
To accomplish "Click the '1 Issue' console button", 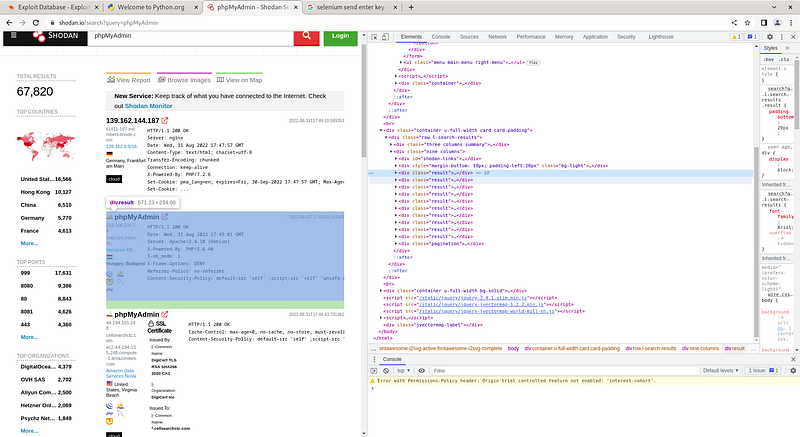I will tap(763, 371).
